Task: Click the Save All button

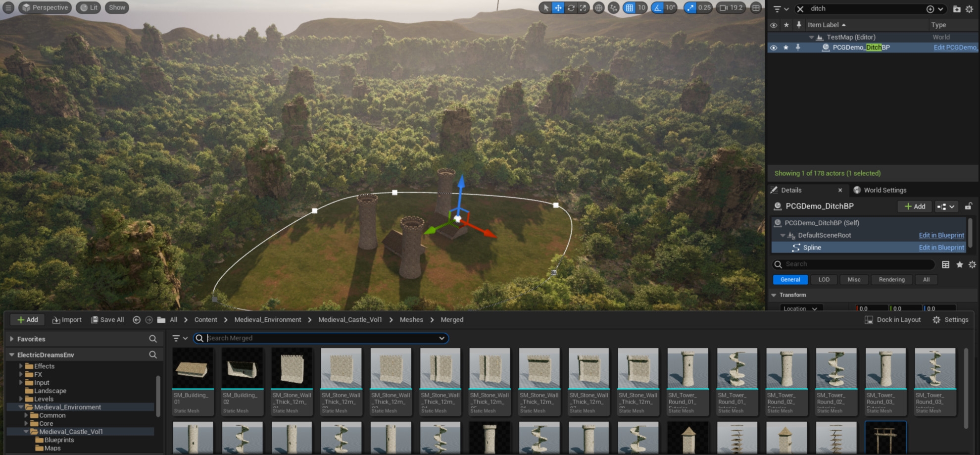Action: [107, 320]
